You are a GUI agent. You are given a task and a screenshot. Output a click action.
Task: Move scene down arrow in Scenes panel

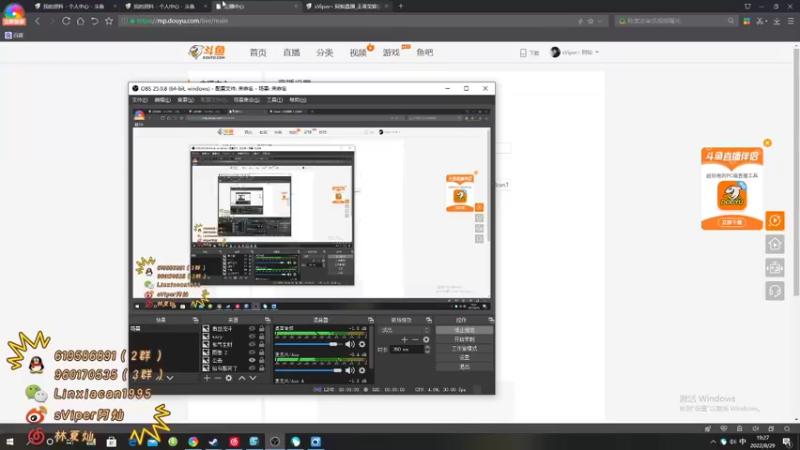point(170,378)
